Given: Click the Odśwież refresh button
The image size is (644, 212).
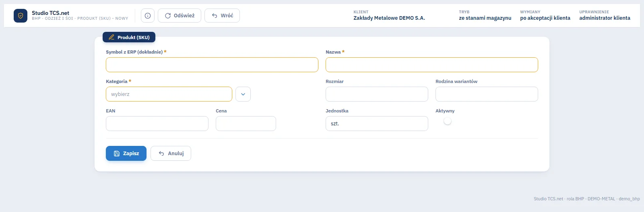Looking at the screenshot, I should tap(180, 16).
